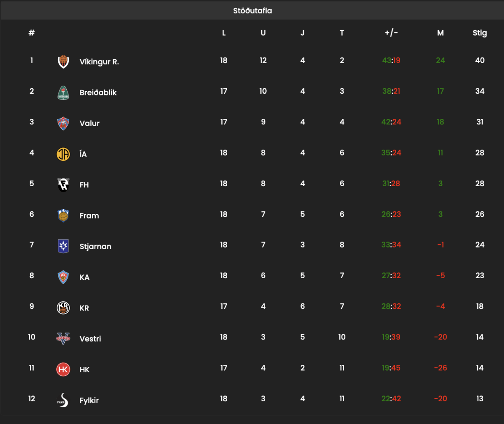Click the yellow ÍA club logo

[x=63, y=154]
